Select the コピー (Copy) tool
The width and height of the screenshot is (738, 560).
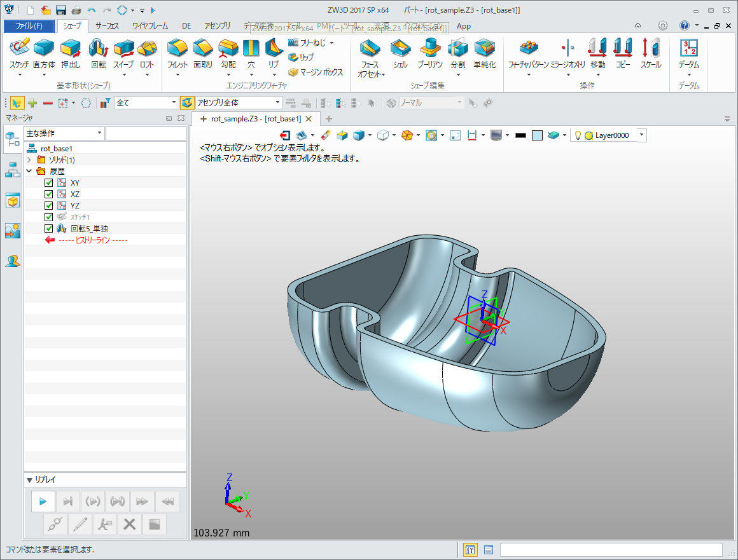pyautogui.click(x=623, y=53)
